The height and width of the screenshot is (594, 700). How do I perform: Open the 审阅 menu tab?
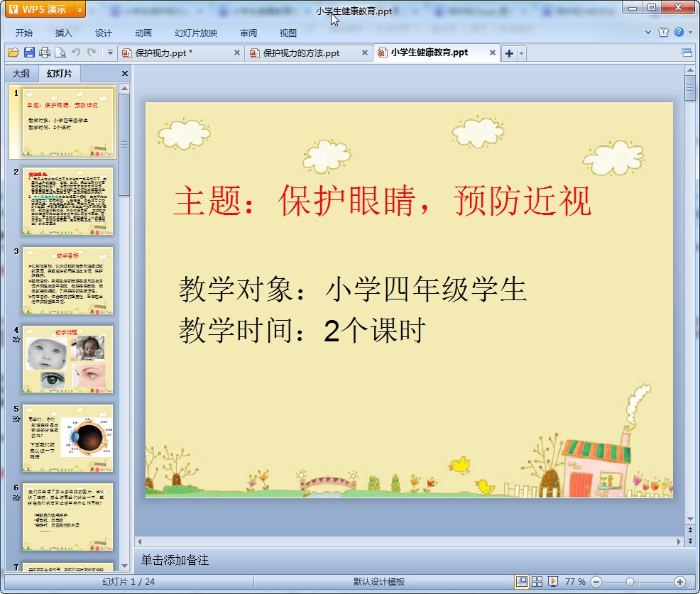pyautogui.click(x=248, y=33)
